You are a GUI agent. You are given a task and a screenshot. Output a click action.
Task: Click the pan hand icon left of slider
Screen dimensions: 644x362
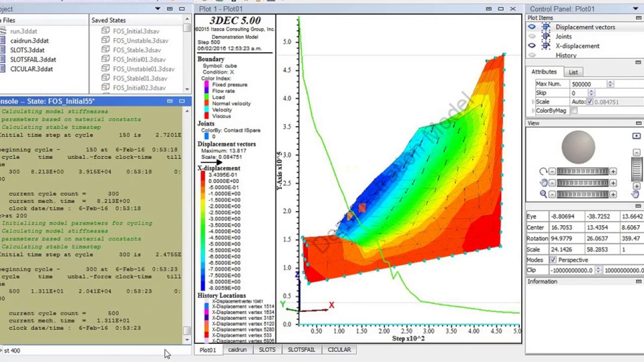pos(543,183)
